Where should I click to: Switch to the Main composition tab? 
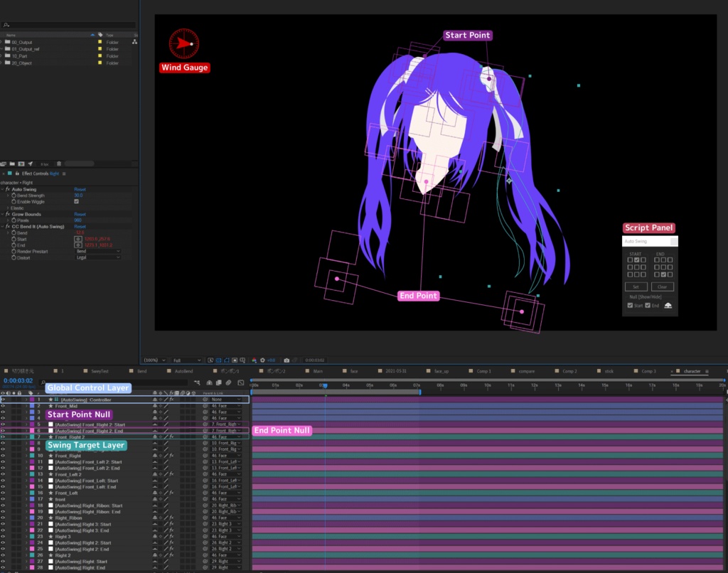click(318, 371)
